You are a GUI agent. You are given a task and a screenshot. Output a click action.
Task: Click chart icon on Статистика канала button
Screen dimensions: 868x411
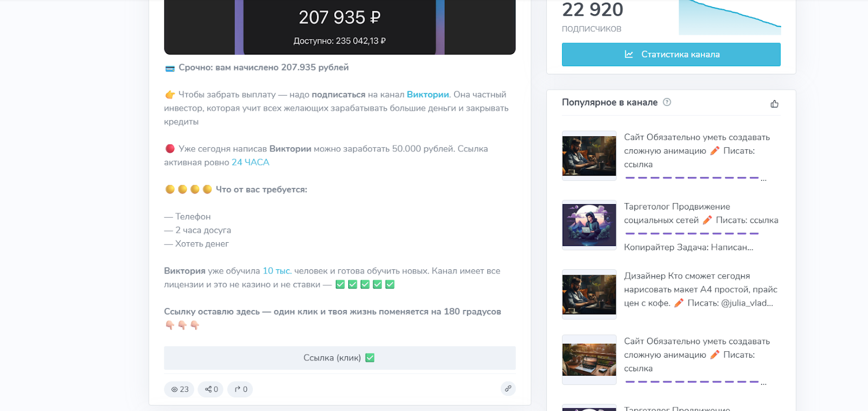(629, 54)
